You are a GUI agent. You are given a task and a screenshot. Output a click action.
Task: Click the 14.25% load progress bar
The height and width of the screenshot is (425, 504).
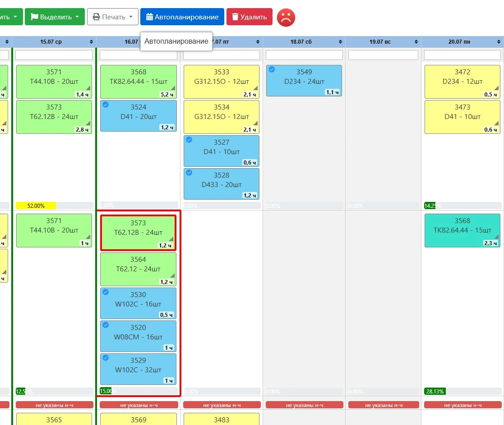click(x=462, y=206)
